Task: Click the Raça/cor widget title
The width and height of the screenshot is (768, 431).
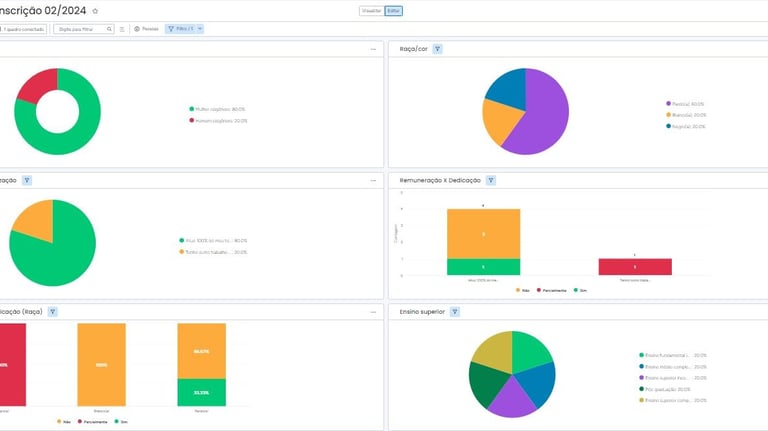Action: tap(413, 49)
